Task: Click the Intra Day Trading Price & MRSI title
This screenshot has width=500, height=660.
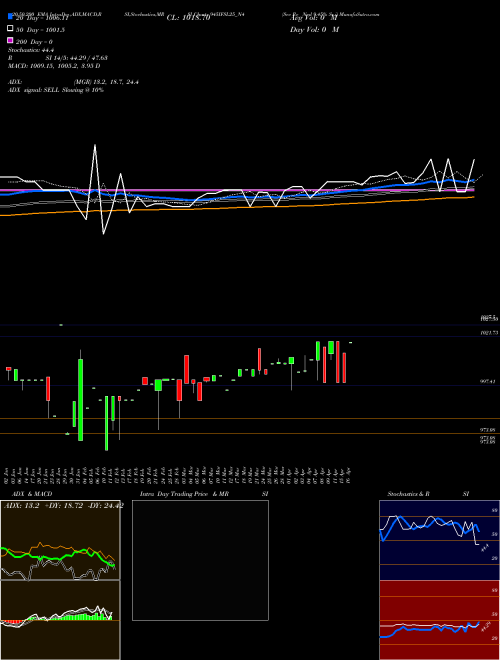Action: [204, 494]
